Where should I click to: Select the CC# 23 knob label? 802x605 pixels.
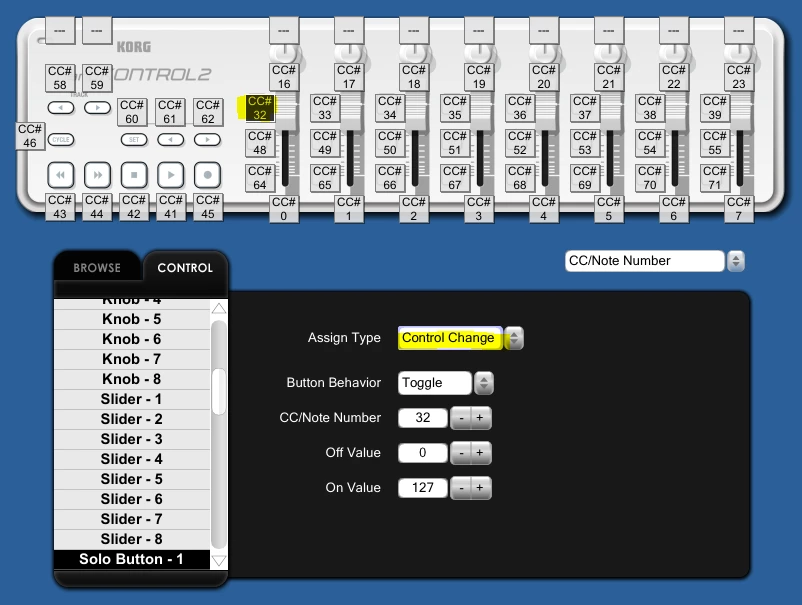[x=739, y=77]
